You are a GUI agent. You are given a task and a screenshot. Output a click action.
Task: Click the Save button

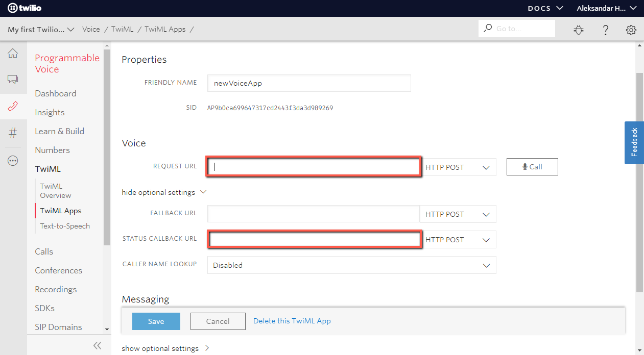click(x=156, y=321)
